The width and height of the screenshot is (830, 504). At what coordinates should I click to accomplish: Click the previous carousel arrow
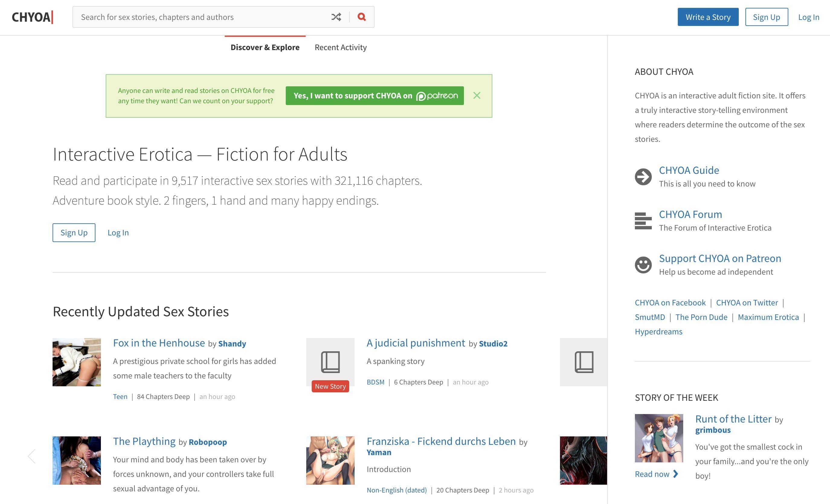pos(32,457)
